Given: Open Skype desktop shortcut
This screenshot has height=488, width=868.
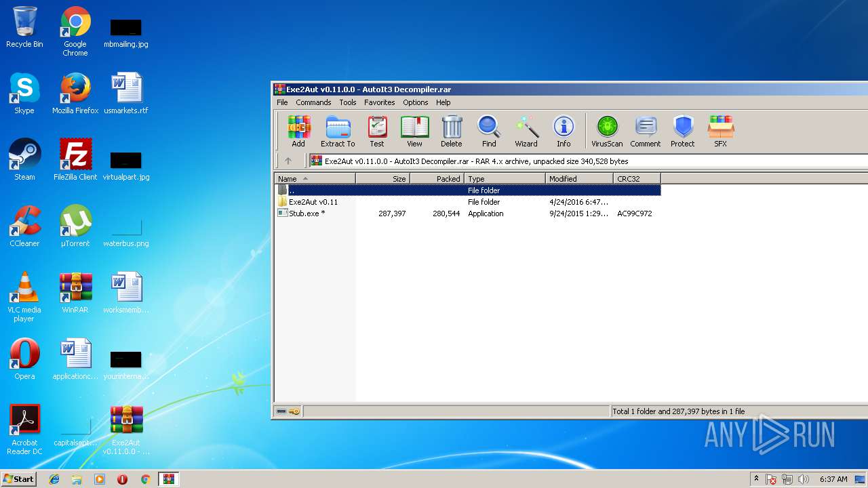Looking at the screenshot, I should click(x=24, y=94).
